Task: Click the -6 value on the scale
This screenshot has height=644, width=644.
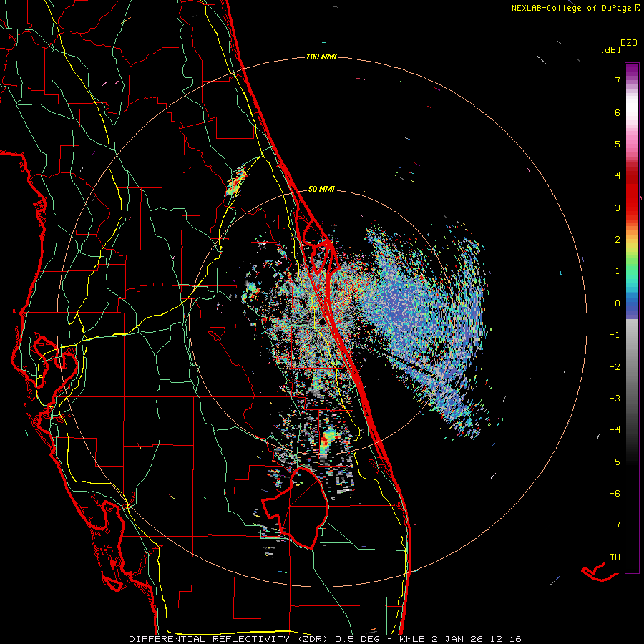Action: 615,494
